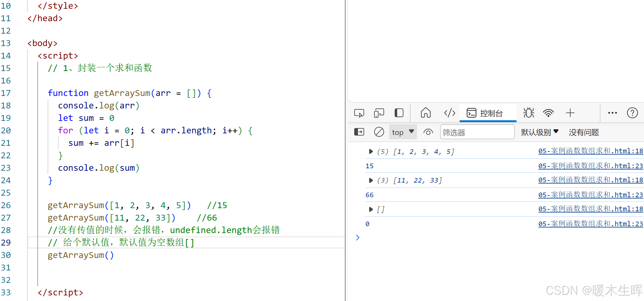Toggle the console sidebar icon
Viewport: 644px width, 301px height.
359,132
